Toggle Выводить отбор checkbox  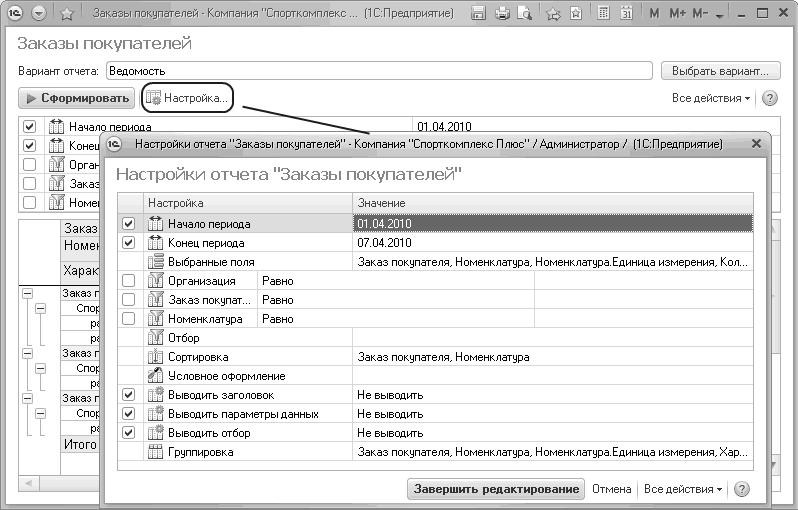[x=129, y=433]
